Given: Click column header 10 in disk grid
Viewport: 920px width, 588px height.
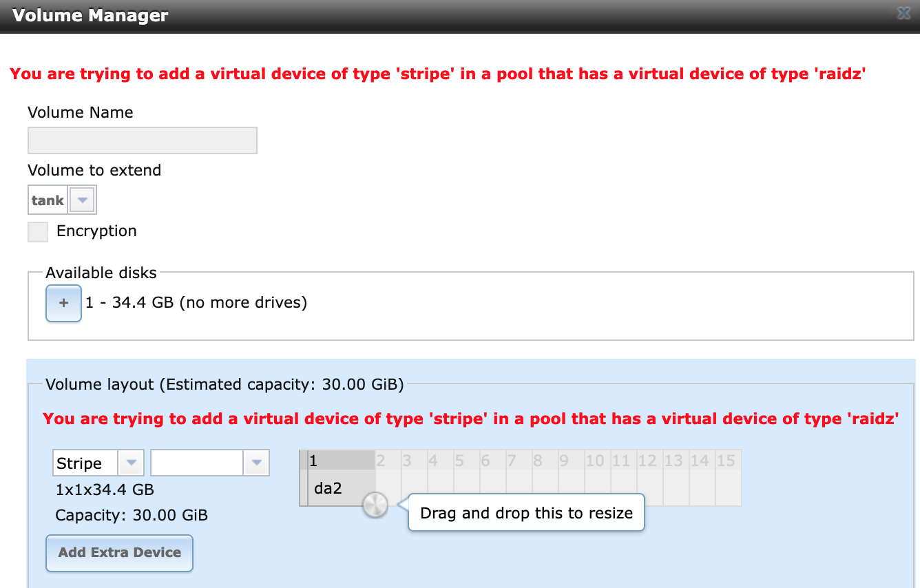Looking at the screenshot, I should [x=597, y=461].
